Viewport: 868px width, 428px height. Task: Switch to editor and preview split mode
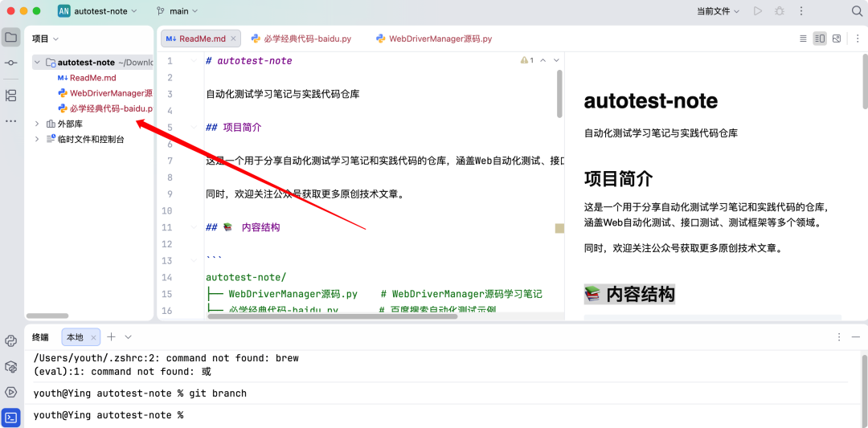coord(819,39)
